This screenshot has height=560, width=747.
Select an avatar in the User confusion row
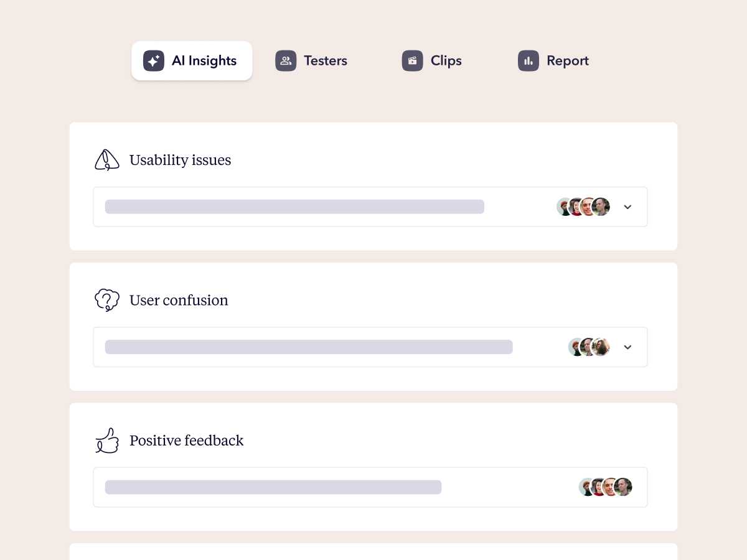588,347
